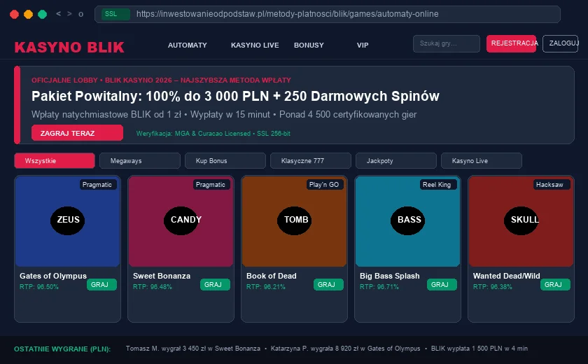This screenshot has width=588, height=364.
Task: Click the Gates of Olympus title
Action: [x=53, y=276]
